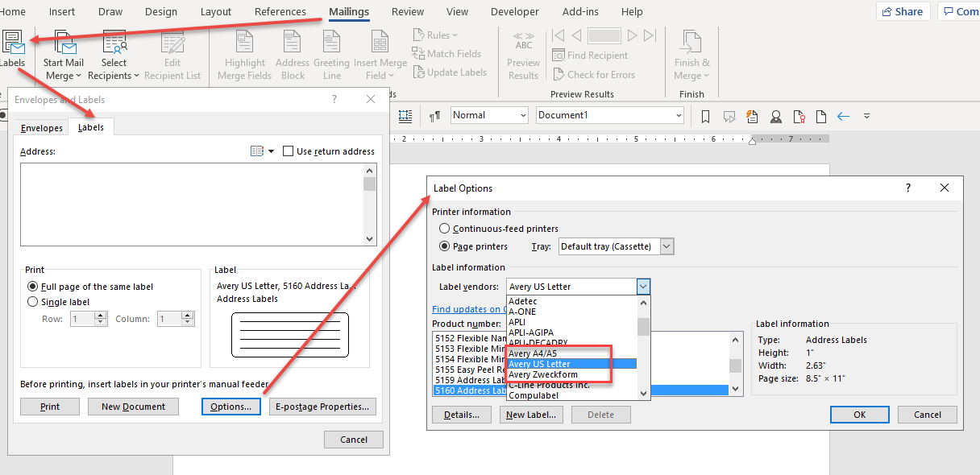The height and width of the screenshot is (475, 980).
Task: Select Full page of the same label
Action: click(x=32, y=287)
